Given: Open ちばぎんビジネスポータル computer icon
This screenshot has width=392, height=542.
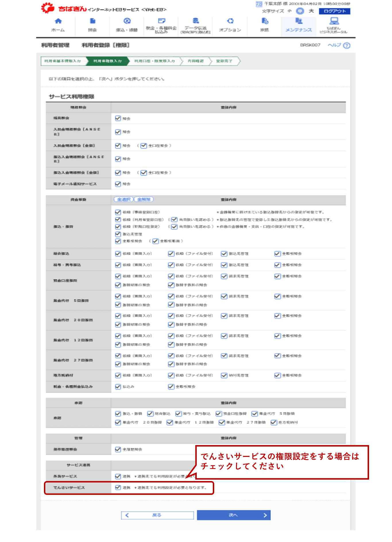Looking at the screenshot, I should [x=334, y=21].
